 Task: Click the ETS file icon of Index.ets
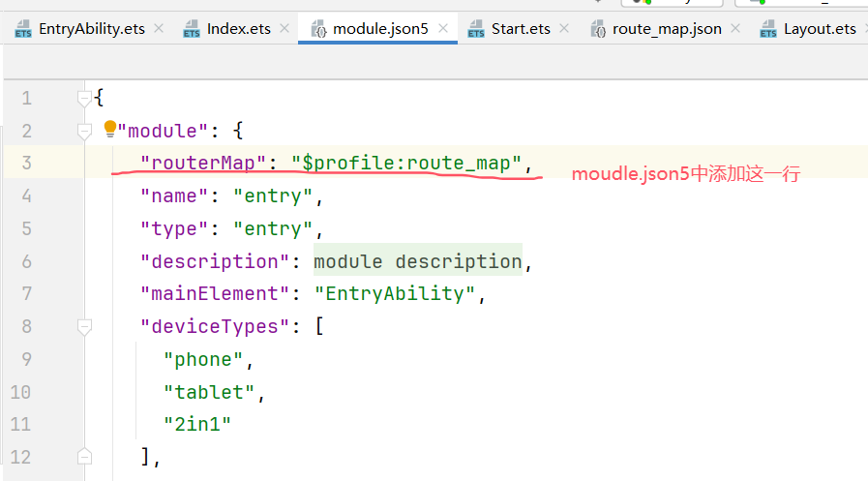pos(192,29)
